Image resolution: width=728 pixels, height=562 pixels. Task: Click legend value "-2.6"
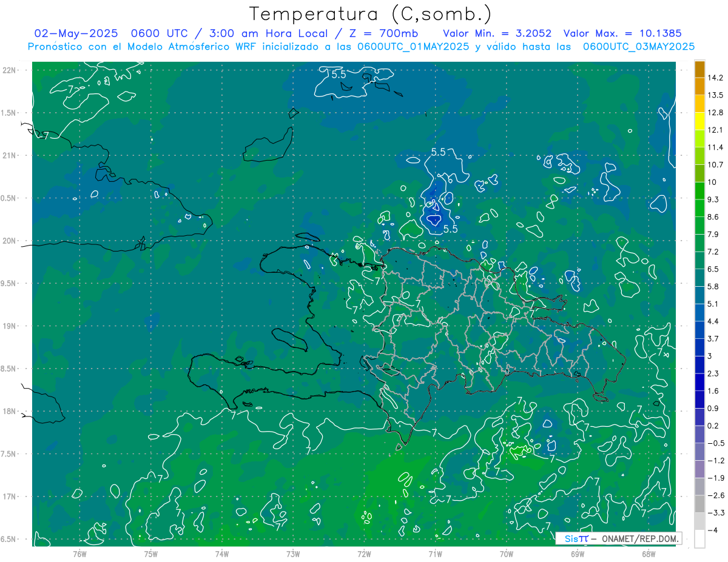click(x=716, y=495)
